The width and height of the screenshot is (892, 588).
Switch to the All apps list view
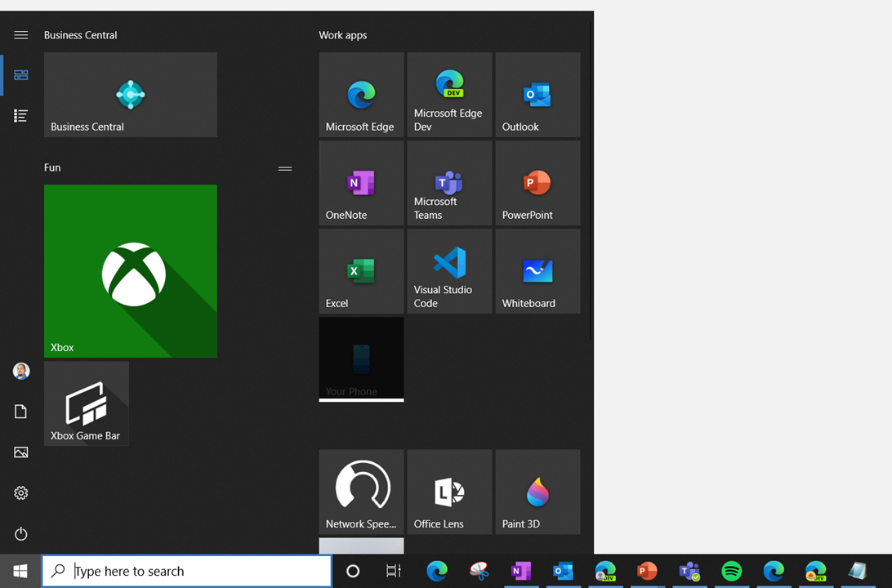click(21, 116)
